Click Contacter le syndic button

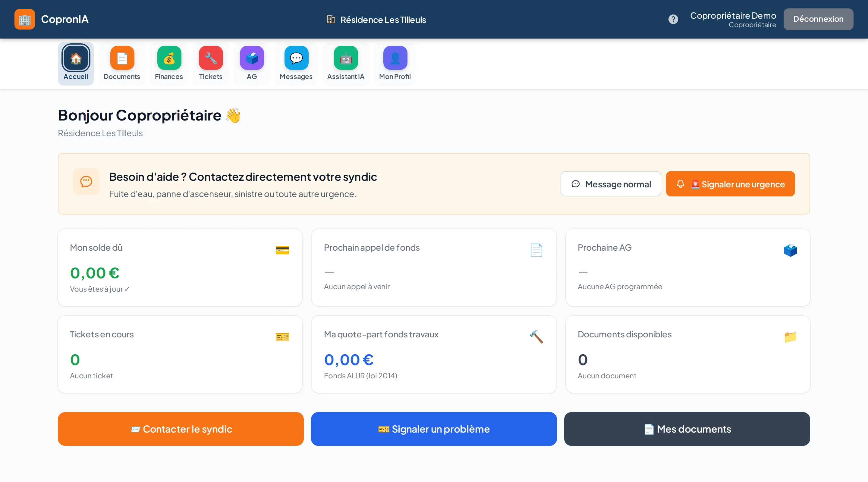click(181, 429)
